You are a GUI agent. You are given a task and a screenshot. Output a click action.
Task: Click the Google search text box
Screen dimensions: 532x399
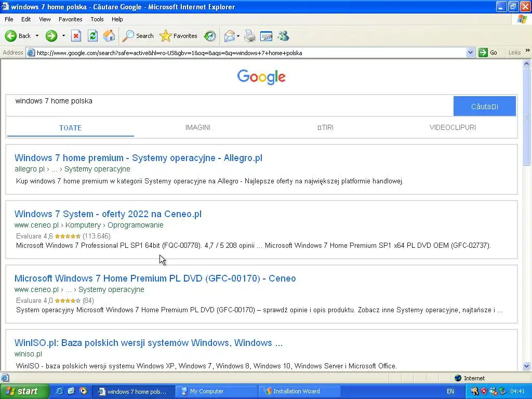point(230,106)
